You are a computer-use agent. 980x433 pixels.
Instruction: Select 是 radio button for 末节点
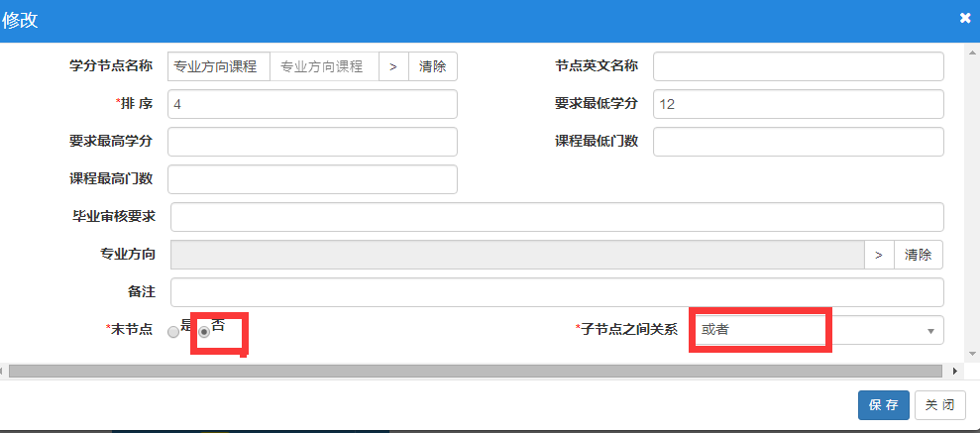[x=174, y=332]
